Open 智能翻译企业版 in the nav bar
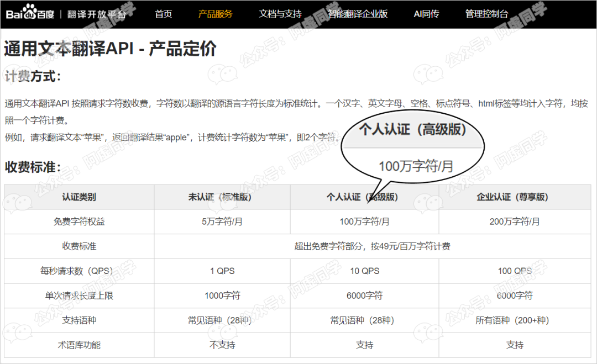 click(358, 14)
